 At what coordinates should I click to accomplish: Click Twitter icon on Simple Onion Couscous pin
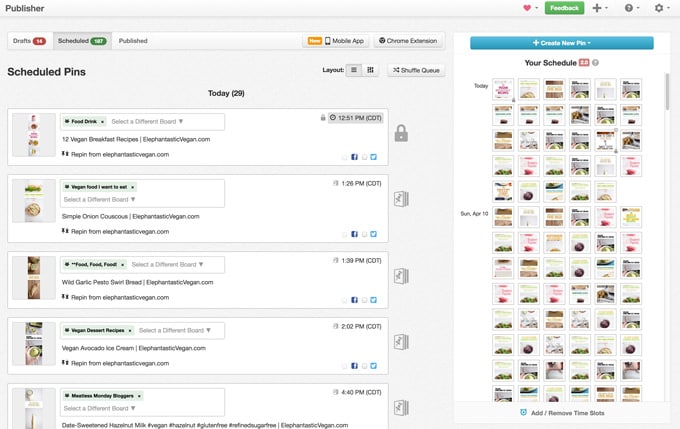373,234
